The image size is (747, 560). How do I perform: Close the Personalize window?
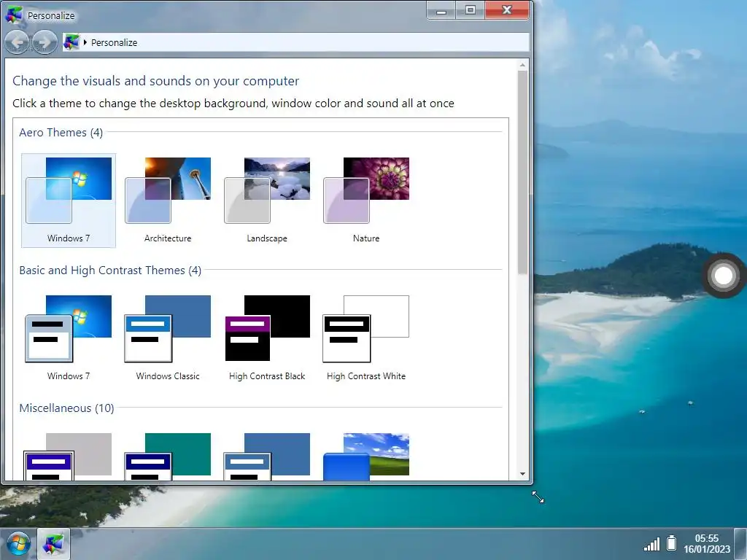[507, 10]
